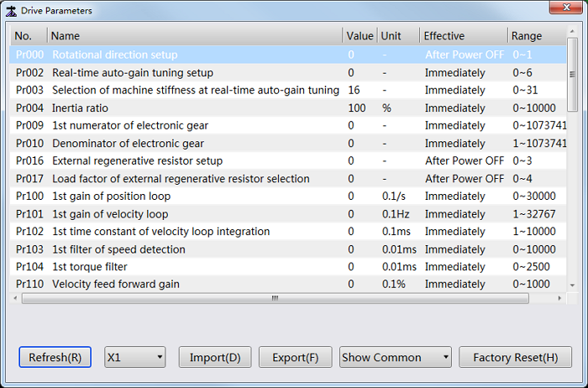Image resolution: width=588 pixels, height=388 pixels.
Task: Click the Export(F) button
Action: 296,357
